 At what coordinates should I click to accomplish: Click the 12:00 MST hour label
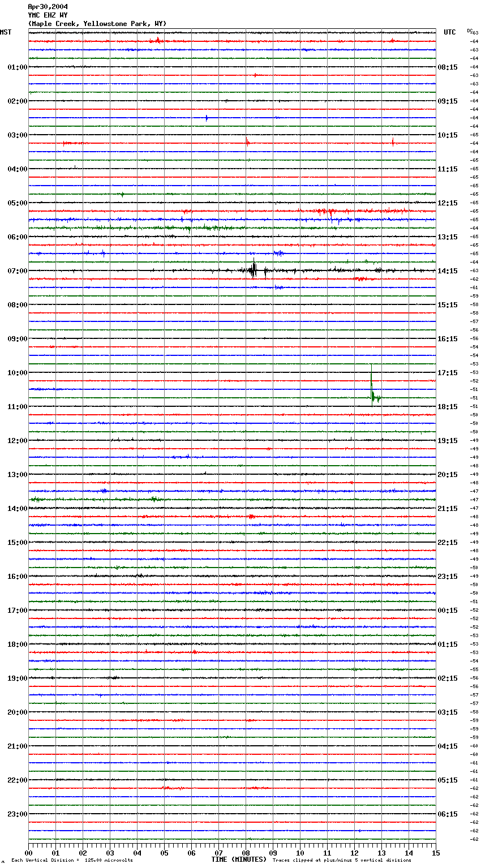click(x=18, y=440)
